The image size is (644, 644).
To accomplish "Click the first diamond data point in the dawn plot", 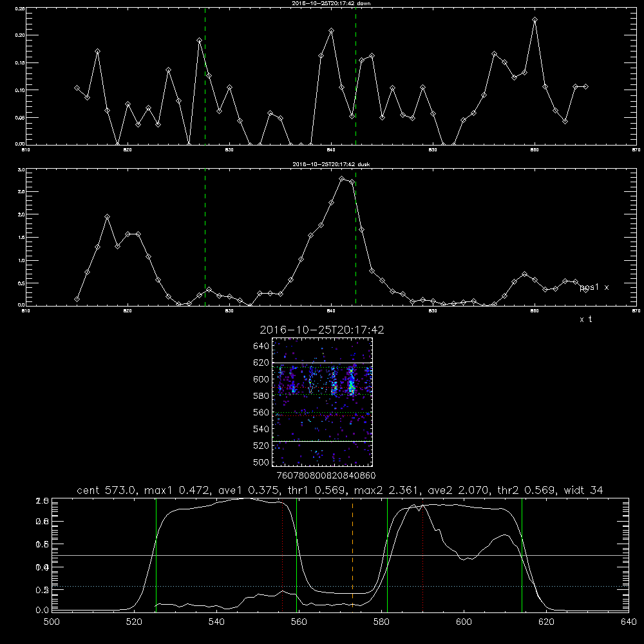I will tap(77, 88).
